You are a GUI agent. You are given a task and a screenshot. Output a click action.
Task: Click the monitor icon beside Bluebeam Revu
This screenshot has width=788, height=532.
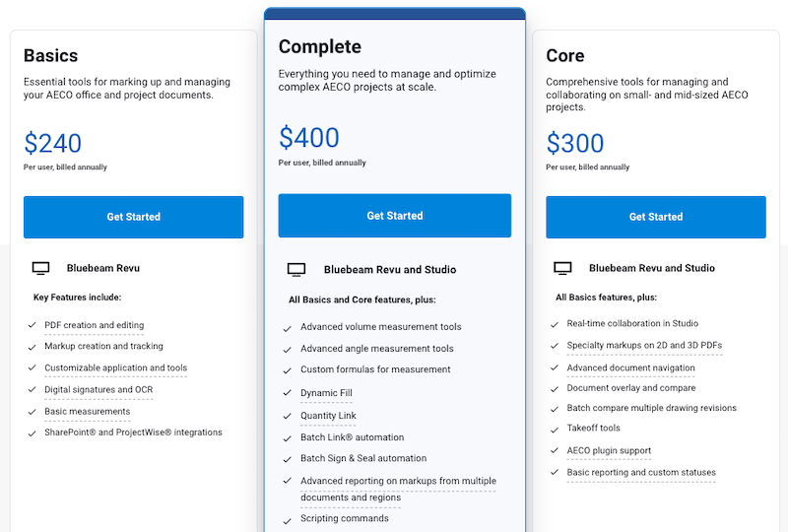tap(40, 269)
